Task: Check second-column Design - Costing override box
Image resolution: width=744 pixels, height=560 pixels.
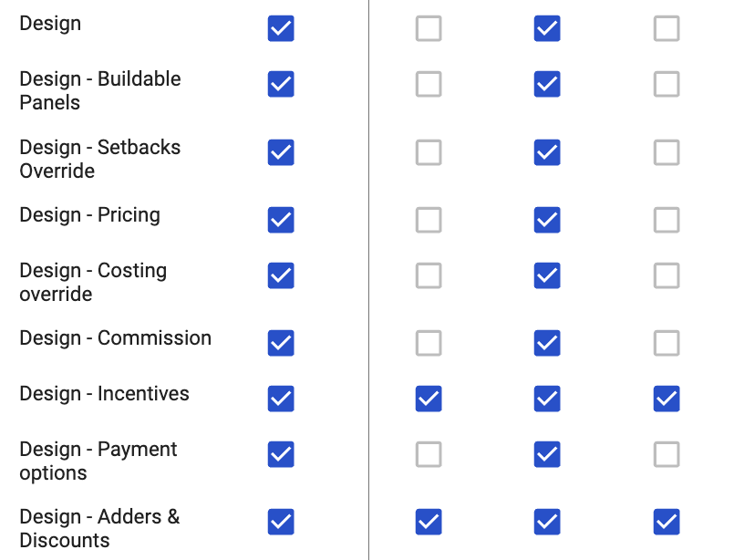Action: coord(429,275)
